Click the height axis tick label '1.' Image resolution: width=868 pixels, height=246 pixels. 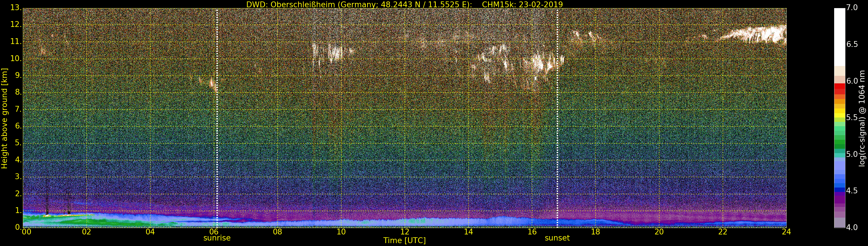18,210
